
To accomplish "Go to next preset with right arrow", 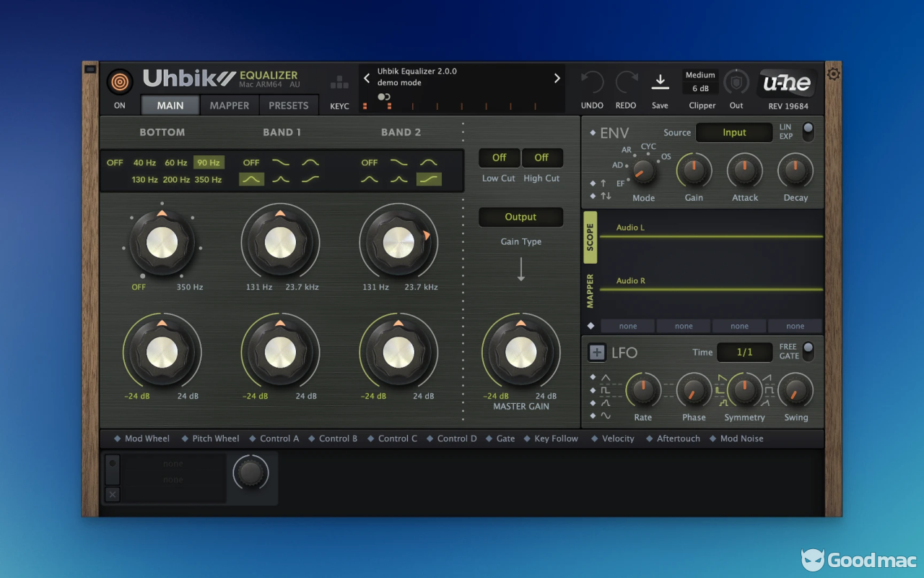I will pyautogui.click(x=557, y=78).
